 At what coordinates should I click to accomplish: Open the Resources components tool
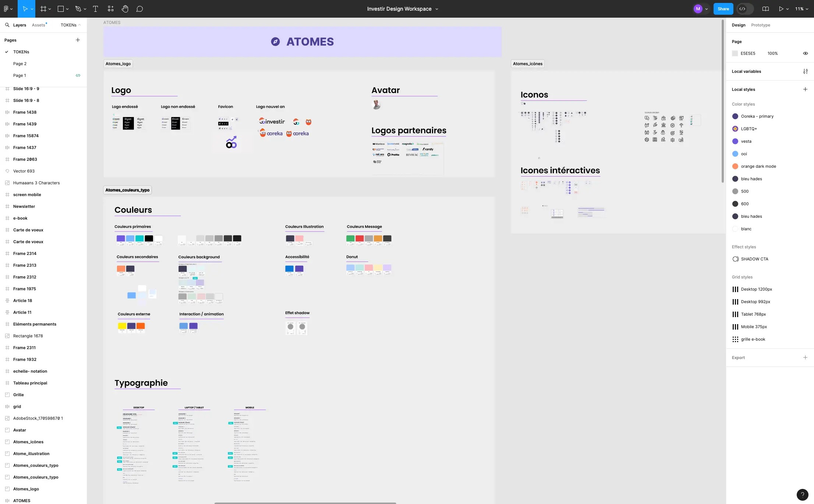pyautogui.click(x=110, y=9)
